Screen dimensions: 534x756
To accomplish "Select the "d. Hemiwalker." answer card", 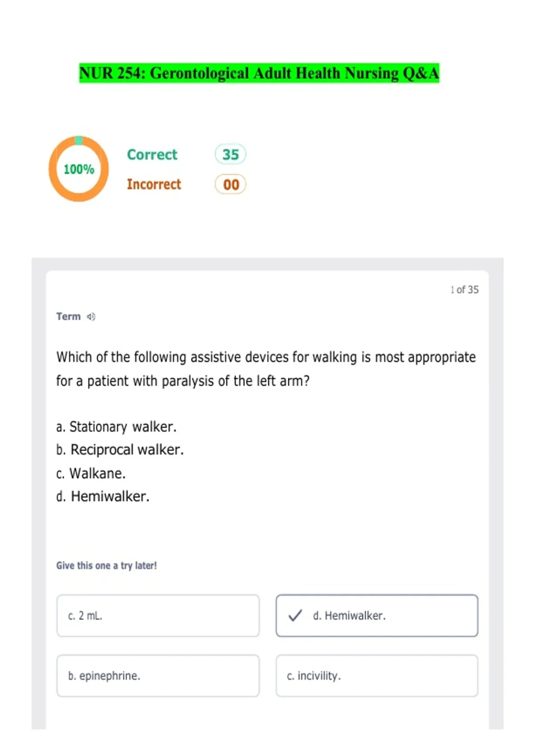I will 377,615.
